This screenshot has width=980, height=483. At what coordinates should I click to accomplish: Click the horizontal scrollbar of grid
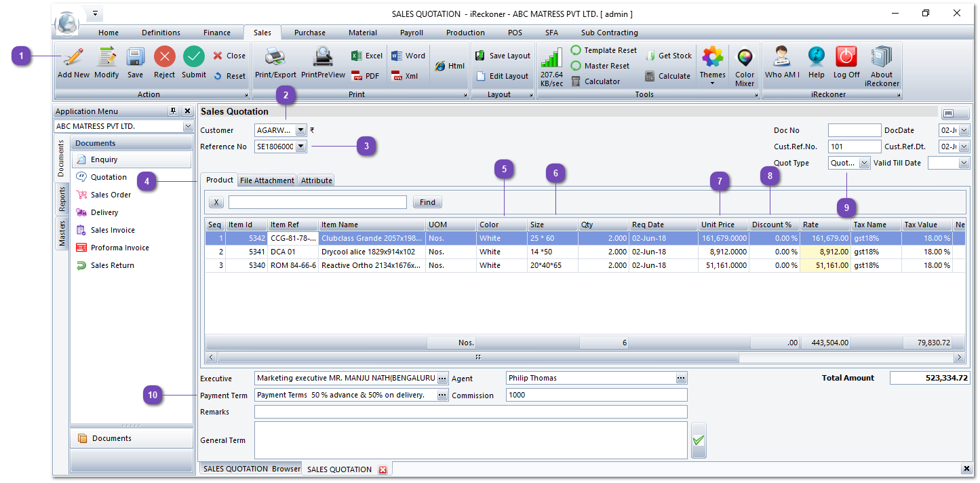click(x=477, y=357)
